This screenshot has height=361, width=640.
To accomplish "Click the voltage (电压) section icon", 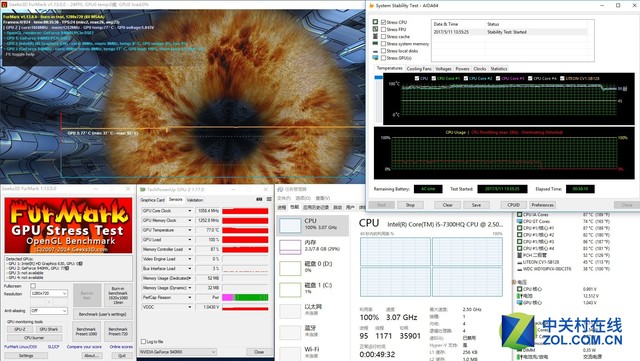I will [x=514, y=282].
